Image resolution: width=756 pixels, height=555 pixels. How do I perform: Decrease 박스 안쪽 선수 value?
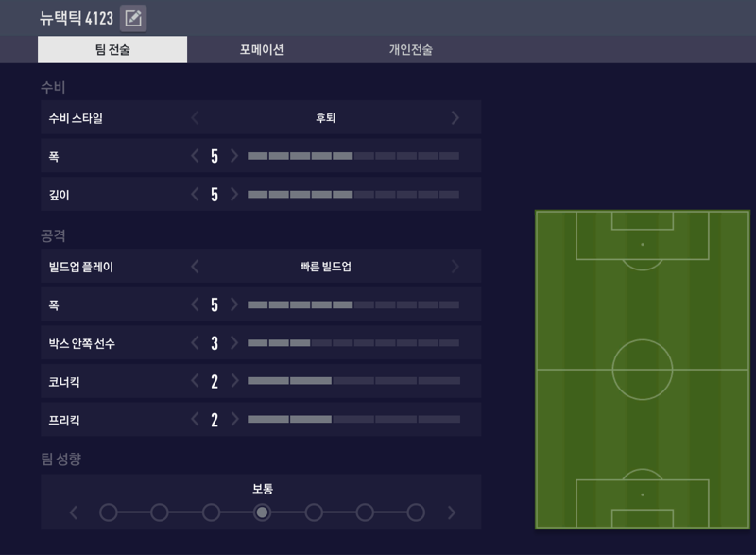click(196, 343)
